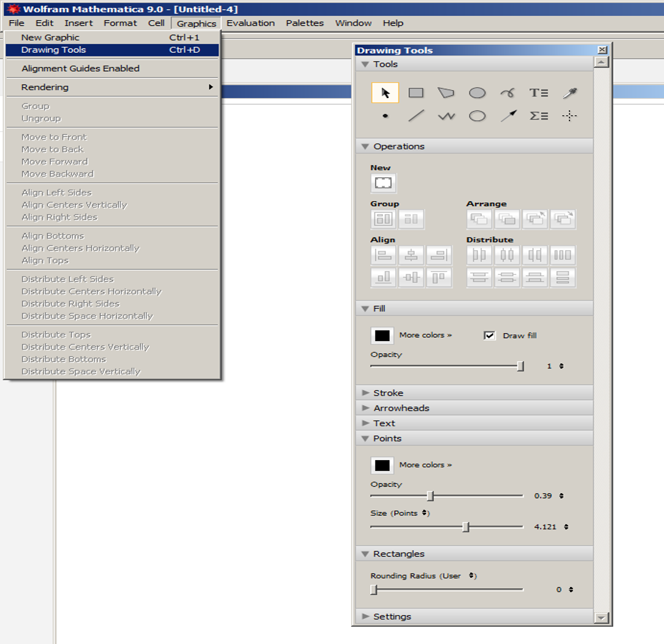This screenshot has height=644, width=664.
Task: Click the Fill opacity value stepper
Action: pos(562,366)
